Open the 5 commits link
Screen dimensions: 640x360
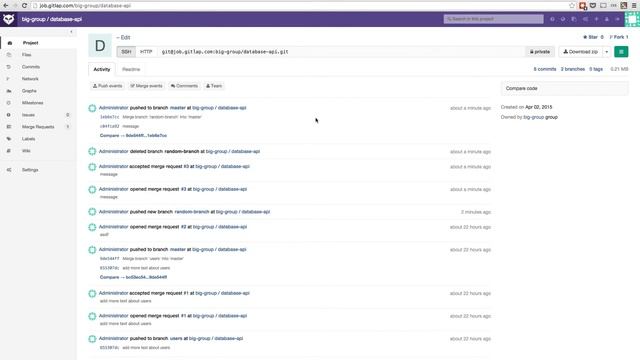(545, 69)
